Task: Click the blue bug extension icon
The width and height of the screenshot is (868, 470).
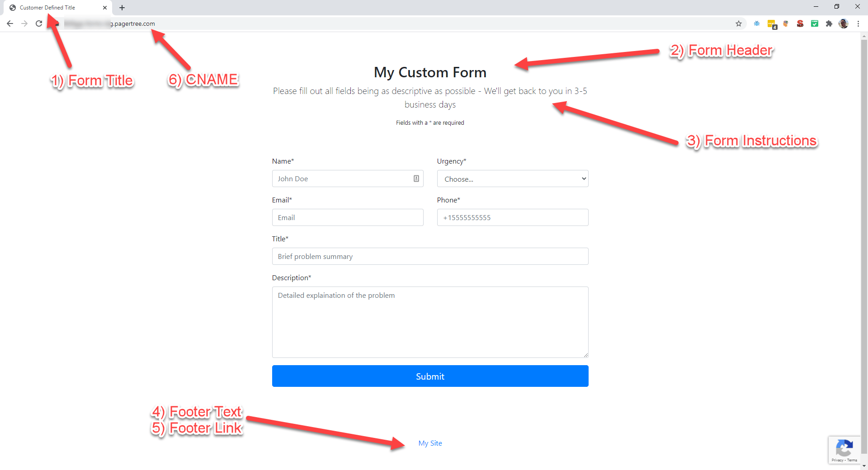Action: [757, 23]
